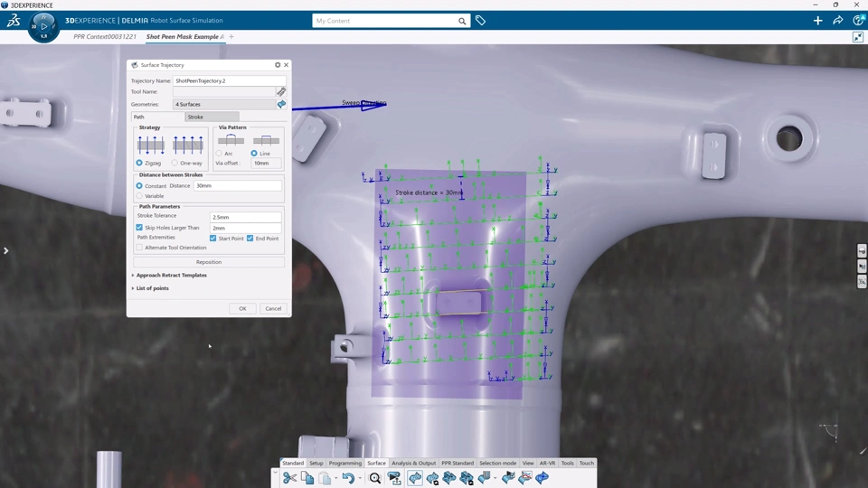
Task: Toggle the Start Point checkbox
Action: coord(213,238)
